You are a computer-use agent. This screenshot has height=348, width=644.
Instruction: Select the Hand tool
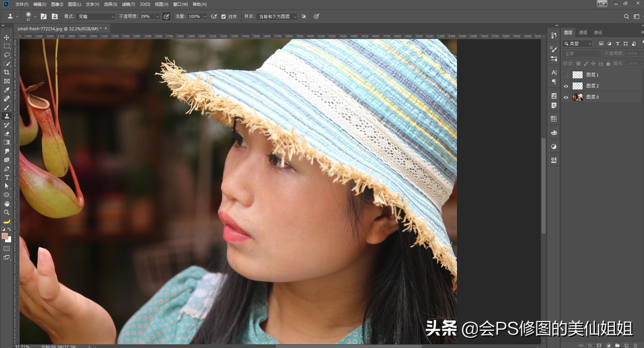point(7,204)
